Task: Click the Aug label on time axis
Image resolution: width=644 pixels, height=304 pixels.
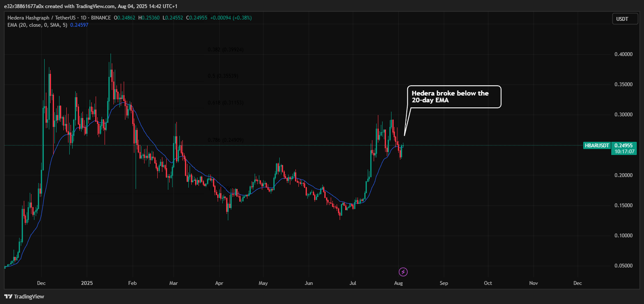Action: (398, 283)
